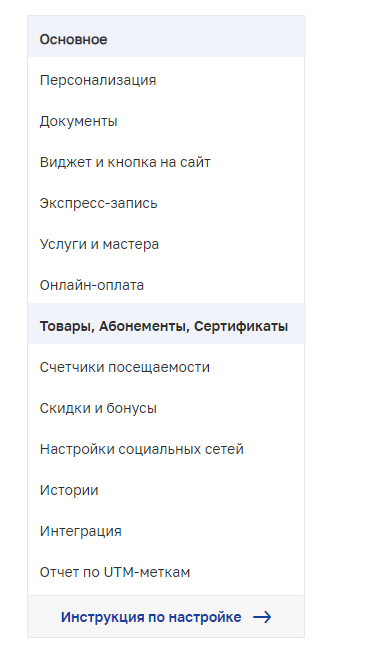The image size is (371, 645).
Task: Select the Истории menu item
Action: coord(166,490)
